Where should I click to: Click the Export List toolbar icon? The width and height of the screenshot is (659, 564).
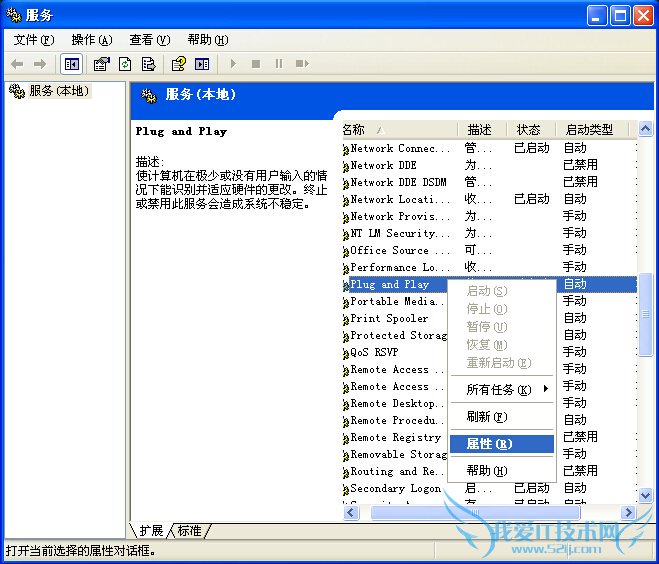[x=148, y=64]
